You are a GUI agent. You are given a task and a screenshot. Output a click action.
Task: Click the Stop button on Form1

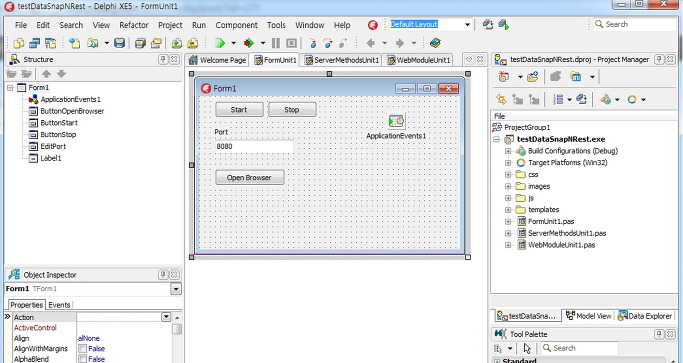pos(292,109)
